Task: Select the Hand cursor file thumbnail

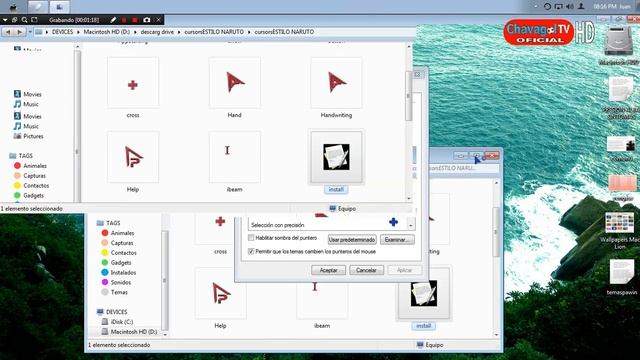Action: click(235, 83)
